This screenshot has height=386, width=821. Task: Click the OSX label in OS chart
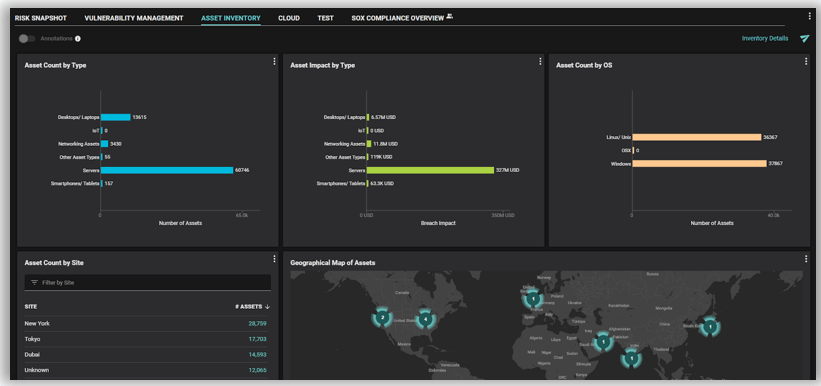click(x=626, y=150)
